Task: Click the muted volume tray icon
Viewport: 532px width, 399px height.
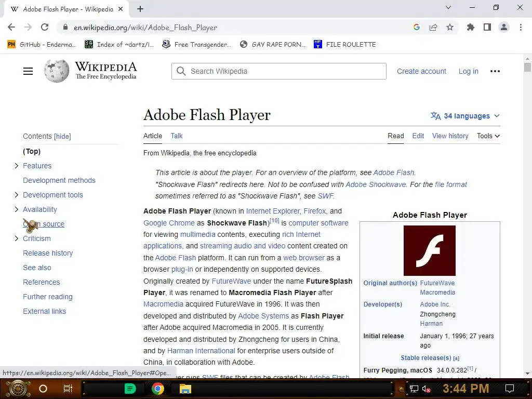Action: (x=427, y=389)
